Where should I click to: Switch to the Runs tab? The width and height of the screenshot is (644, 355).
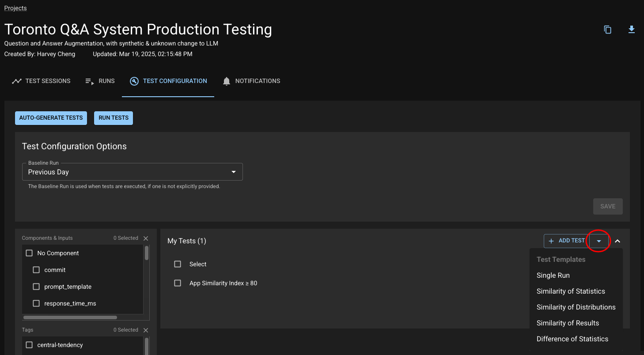[x=100, y=81]
